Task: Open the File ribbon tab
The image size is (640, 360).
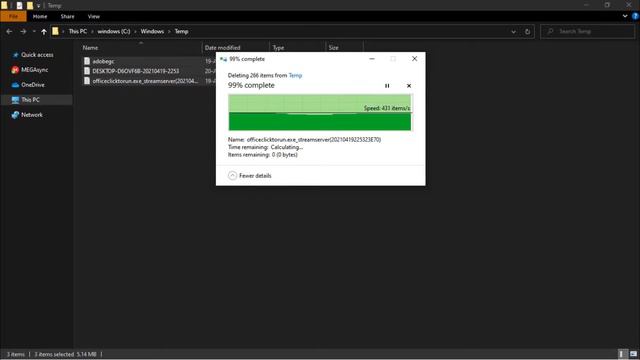Action: click(x=13, y=16)
